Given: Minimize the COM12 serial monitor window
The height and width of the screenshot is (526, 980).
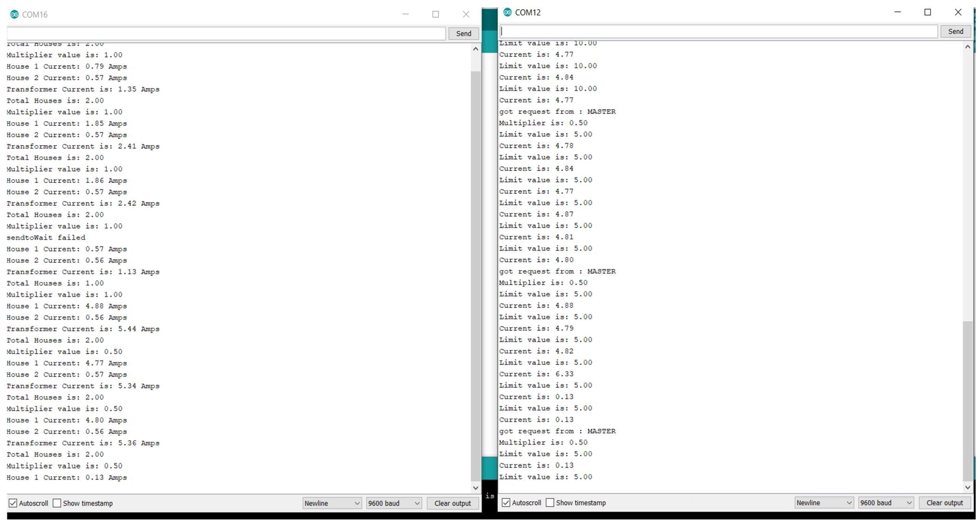Looking at the screenshot, I should (897, 12).
